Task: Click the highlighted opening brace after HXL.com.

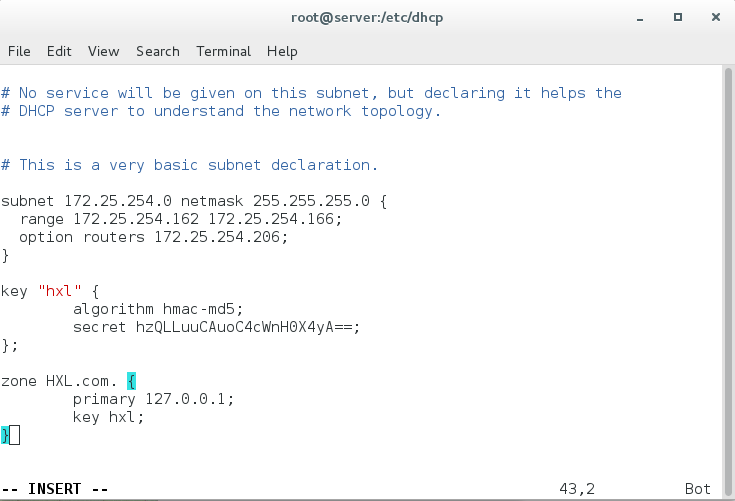Action: click(131, 381)
